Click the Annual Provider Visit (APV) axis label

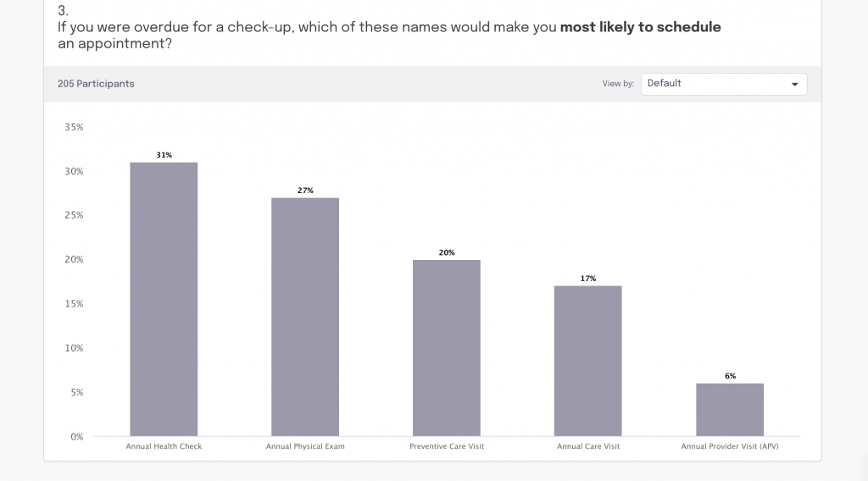pyautogui.click(x=730, y=446)
